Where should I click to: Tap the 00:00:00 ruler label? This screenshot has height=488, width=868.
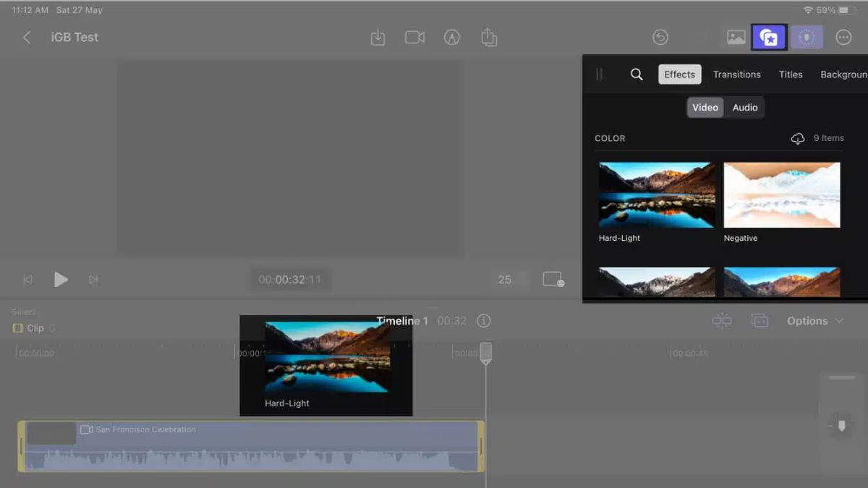click(x=36, y=354)
